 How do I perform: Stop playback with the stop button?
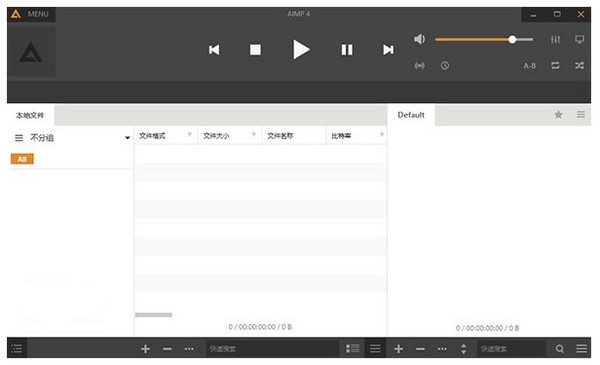(x=255, y=50)
